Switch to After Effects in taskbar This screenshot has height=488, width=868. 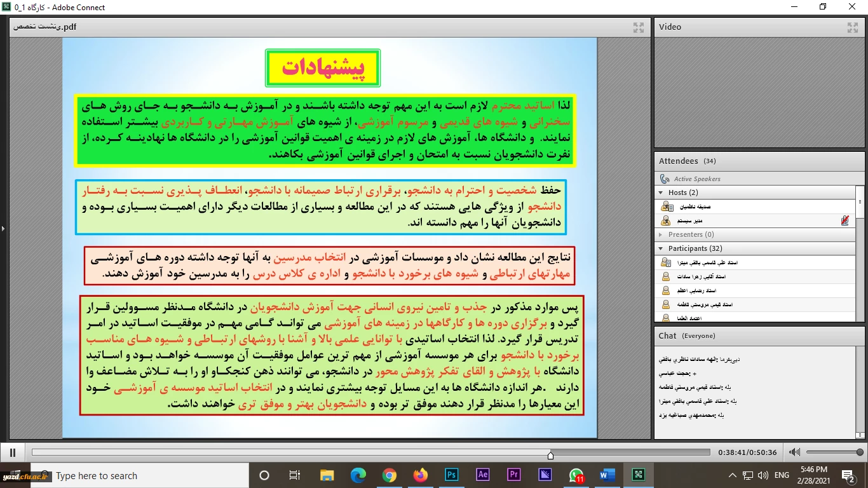pos(482,475)
